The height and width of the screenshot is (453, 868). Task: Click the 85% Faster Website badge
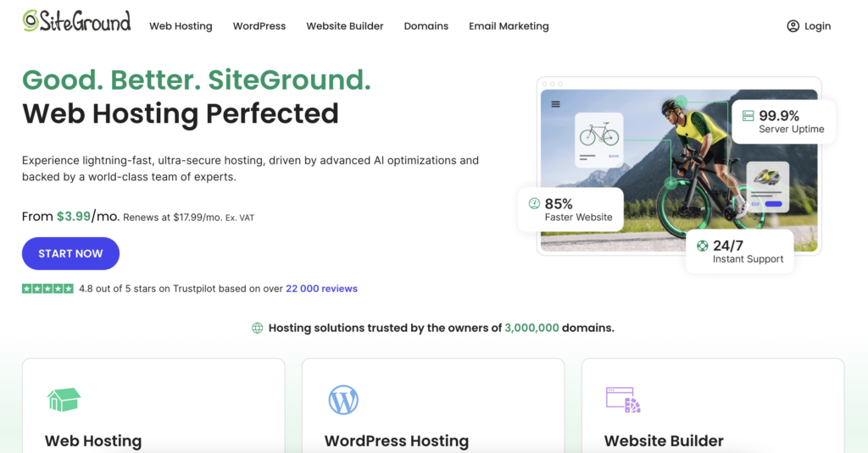point(570,210)
